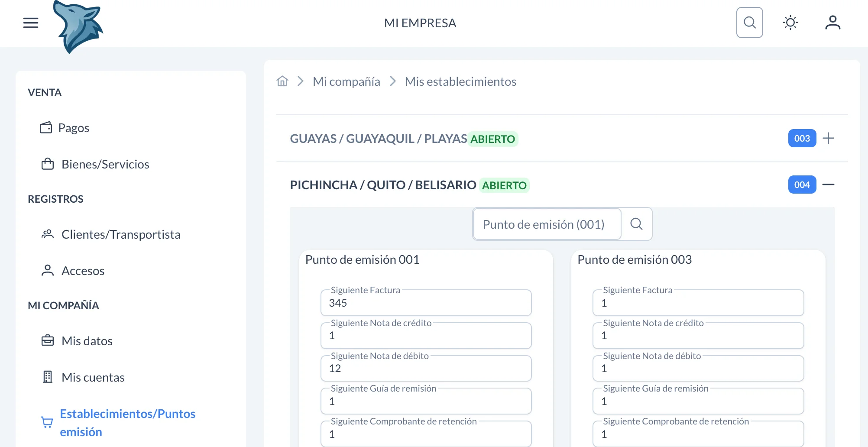Image resolution: width=868 pixels, height=447 pixels.
Task: Open Establecimientos/Puntos emisión in the sidebar
Action: (127, 422)
